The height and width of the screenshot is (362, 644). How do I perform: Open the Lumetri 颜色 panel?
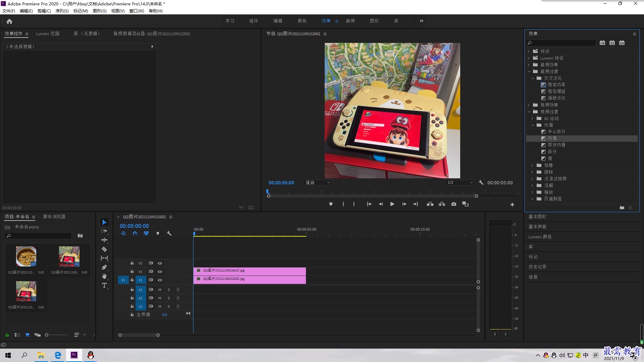[540, 237]
